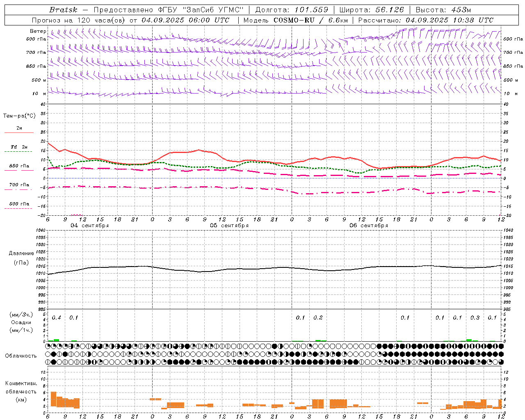Screen dimensions: 525x420
Task: Click the tallest orange convective cloud bar
Action: (x=53, y=399)
